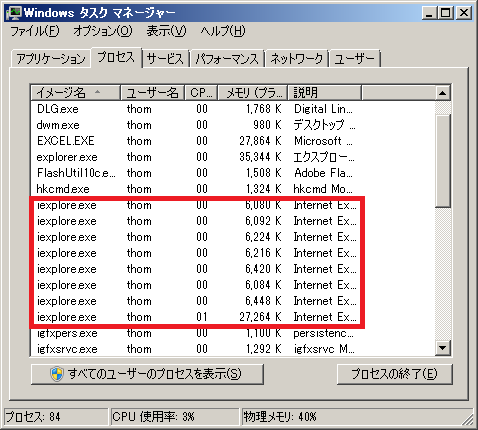Select the プロセス tab
The image size is (478, 430).
[116, 57]
